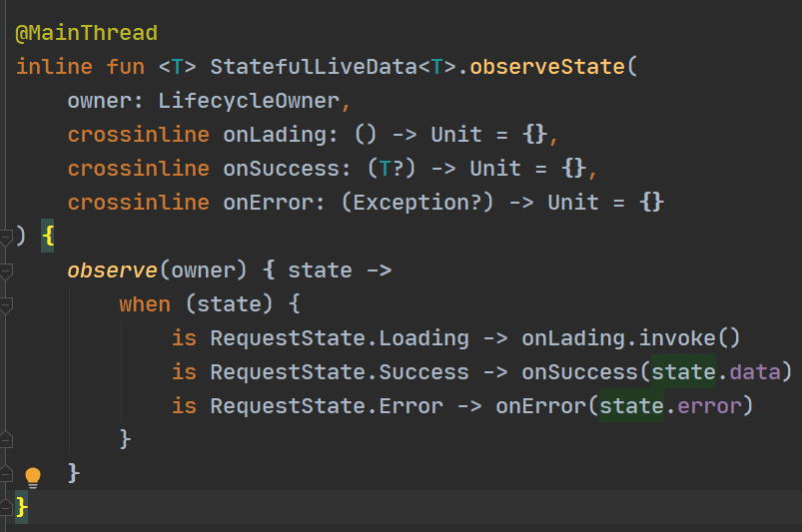Place the cursor on the observeState function name
The width and height of the screenshot is (802, 532).
click(546, 67)
